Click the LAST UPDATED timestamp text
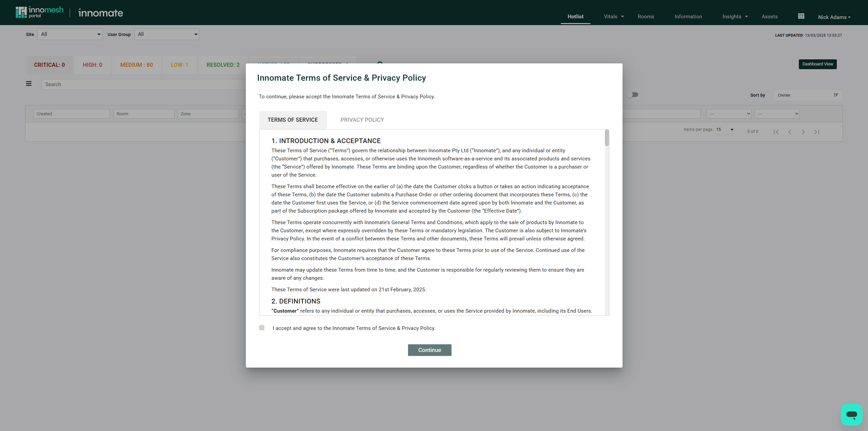Image resolution: width=868 pixels, height=431 pixels. tap(808, 35)
